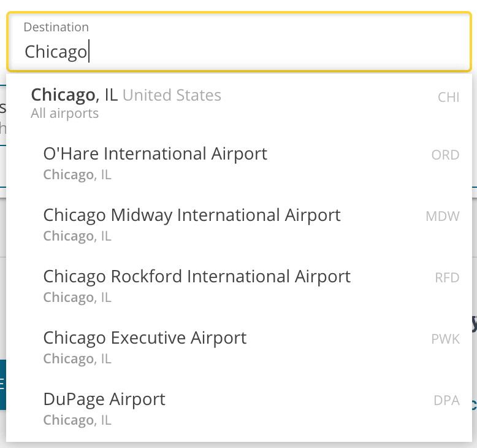Click the PWK airport code
The image size is (477, 448).
[x=445, y=339]
